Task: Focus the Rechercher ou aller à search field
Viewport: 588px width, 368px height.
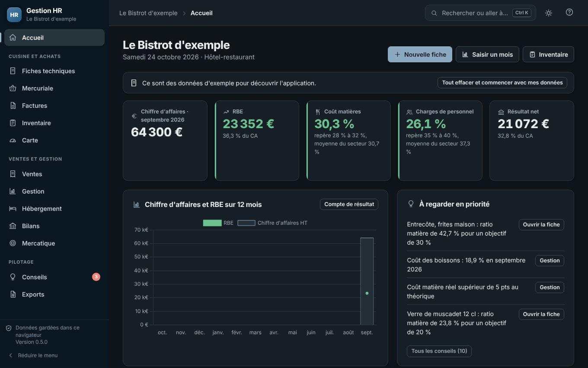Action: pyautogui.click(x=480, y=13)
